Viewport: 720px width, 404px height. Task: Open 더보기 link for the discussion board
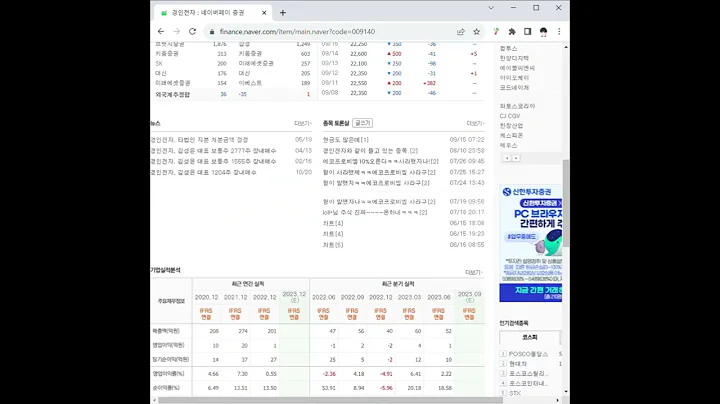click(475, 123)
